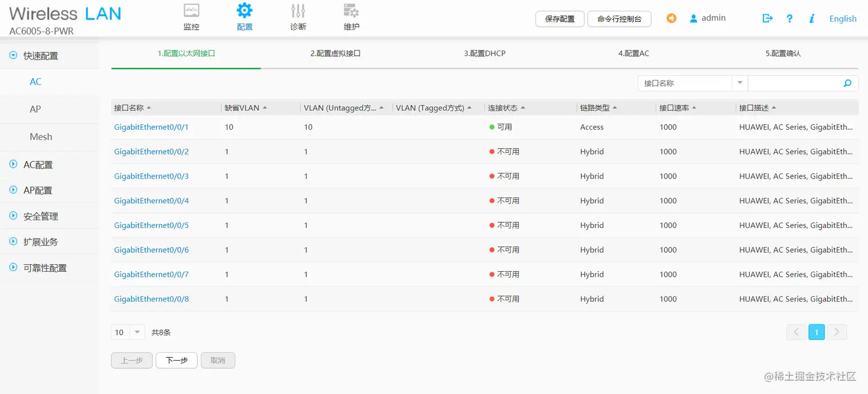Open the 命令行控制台 button
Viewport: 868px width, 394px height.
(619, 19)
